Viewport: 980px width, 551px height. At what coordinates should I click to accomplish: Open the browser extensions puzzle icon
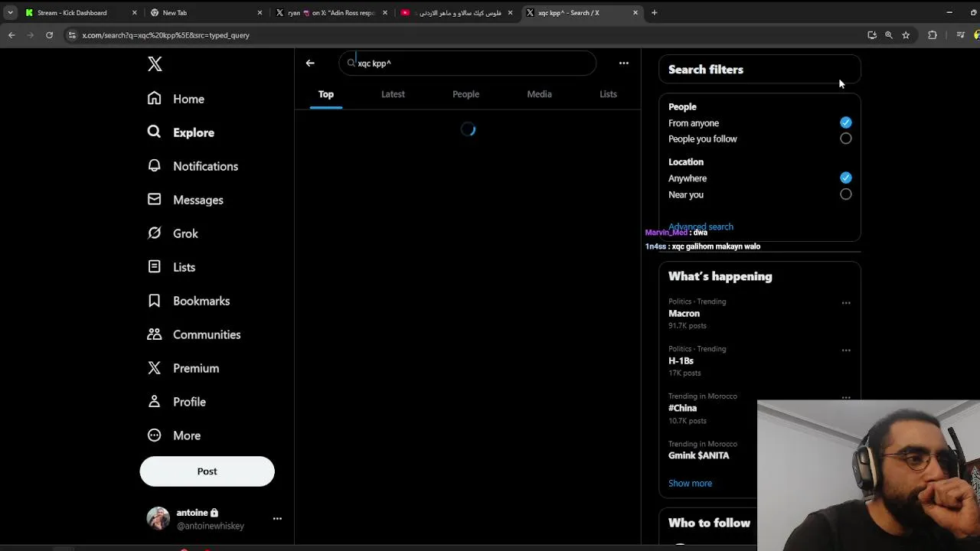tap(933, 35)
